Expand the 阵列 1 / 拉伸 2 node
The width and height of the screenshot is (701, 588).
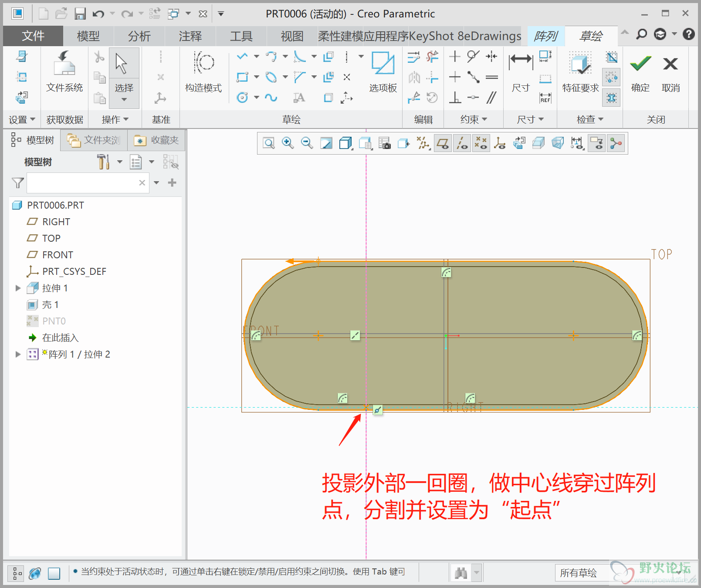click(x=18, y=355)
